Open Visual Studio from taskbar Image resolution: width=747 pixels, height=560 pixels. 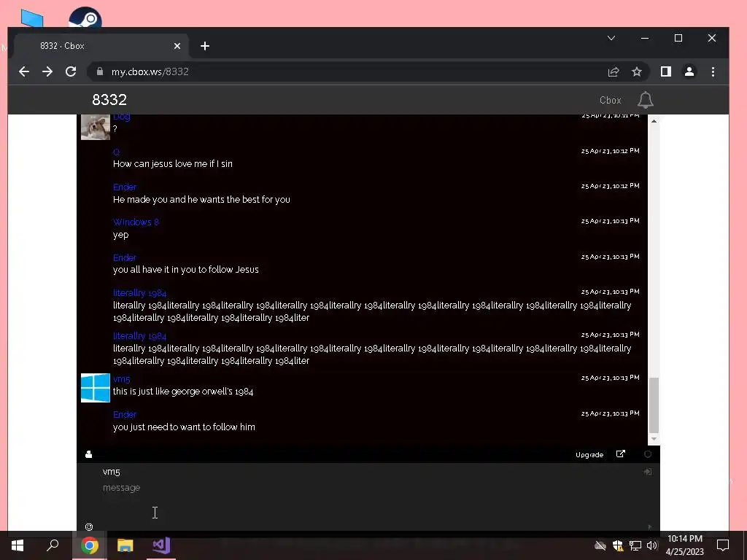click(x=161, y=545)
